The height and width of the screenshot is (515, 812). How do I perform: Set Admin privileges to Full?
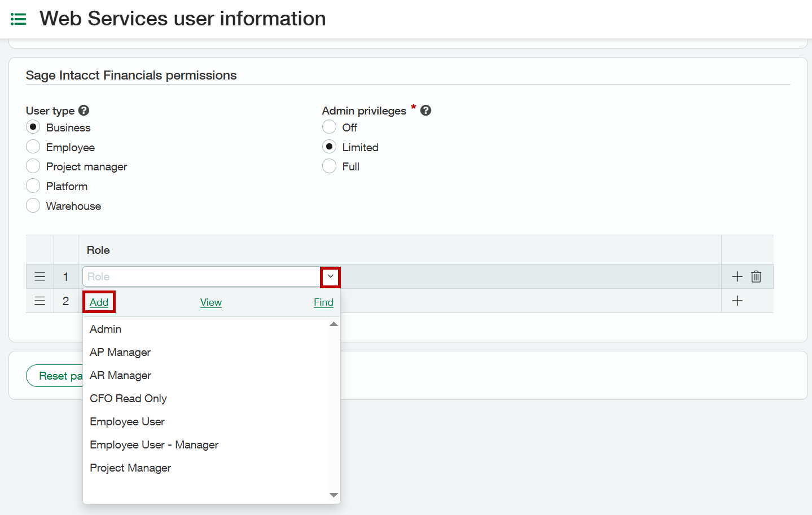(329, 166)
